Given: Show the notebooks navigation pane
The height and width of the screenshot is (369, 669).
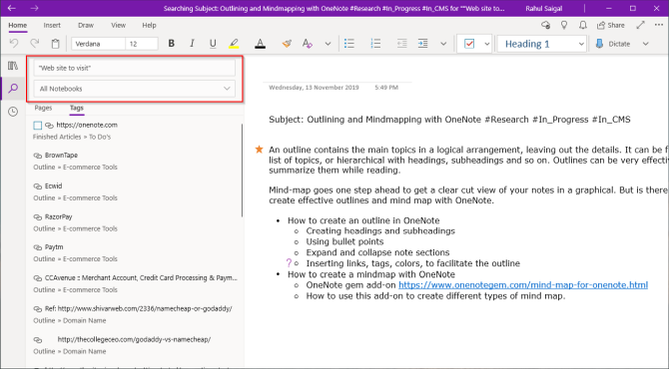Looking at the screenshot, I should pos(13,66).
